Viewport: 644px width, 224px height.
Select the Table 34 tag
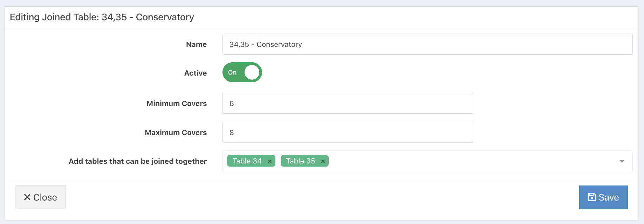[x=247, y=161]
